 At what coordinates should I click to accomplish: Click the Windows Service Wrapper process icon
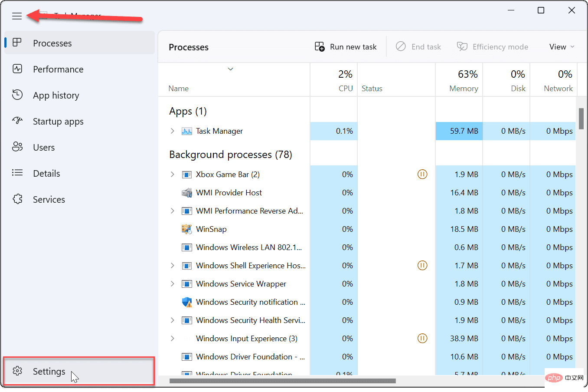tap(187, 284)
